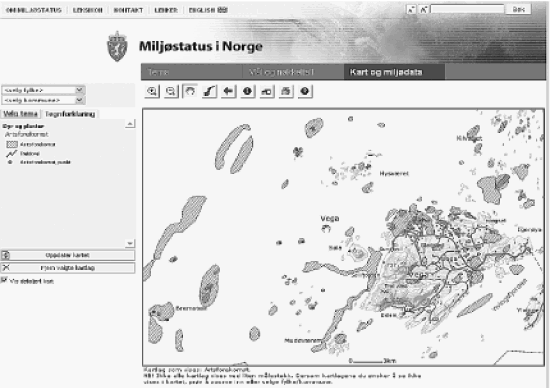Open the velg kommune dropdown

pos(43,100)
